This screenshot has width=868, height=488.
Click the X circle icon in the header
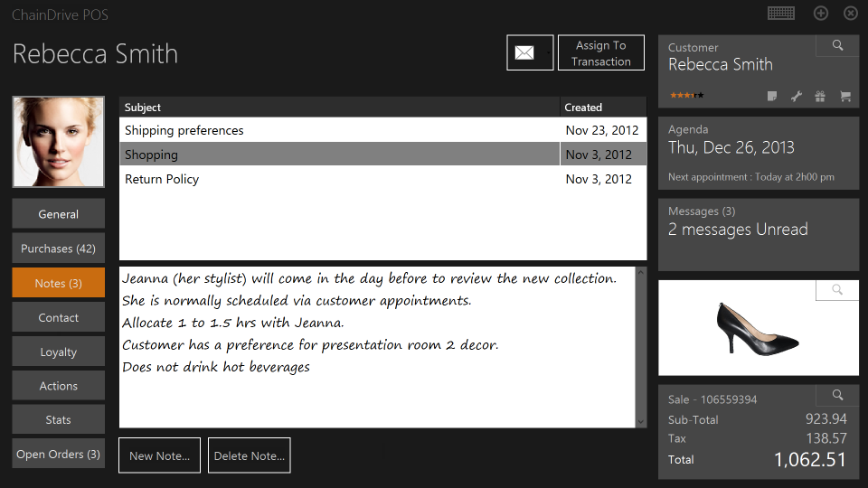pyautogui.click(x=850, y=14)
